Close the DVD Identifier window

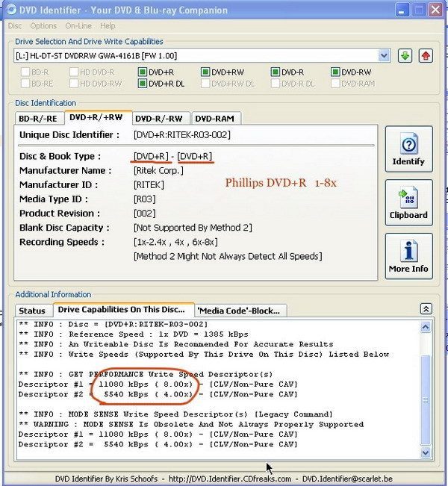(435, 10)
